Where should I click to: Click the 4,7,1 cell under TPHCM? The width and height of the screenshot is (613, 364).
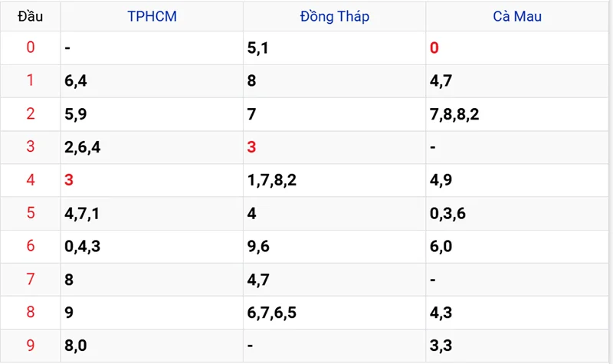coord(83,213)
